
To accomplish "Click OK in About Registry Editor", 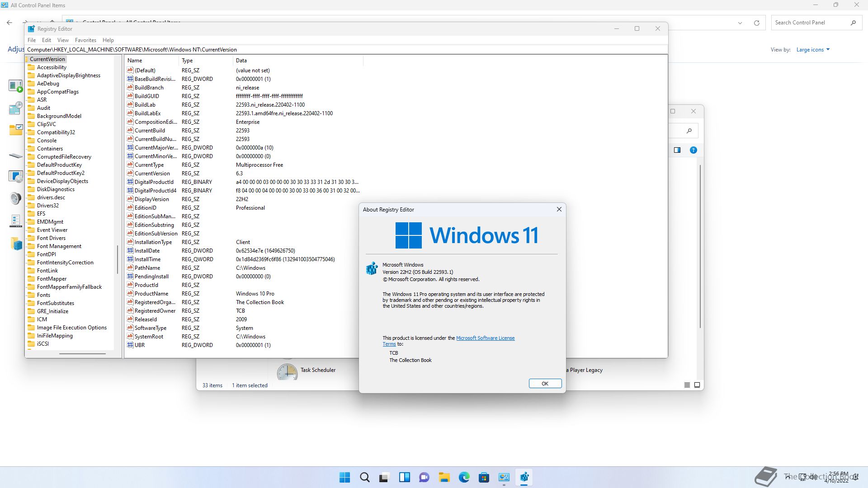I will (x=545, y=384).
